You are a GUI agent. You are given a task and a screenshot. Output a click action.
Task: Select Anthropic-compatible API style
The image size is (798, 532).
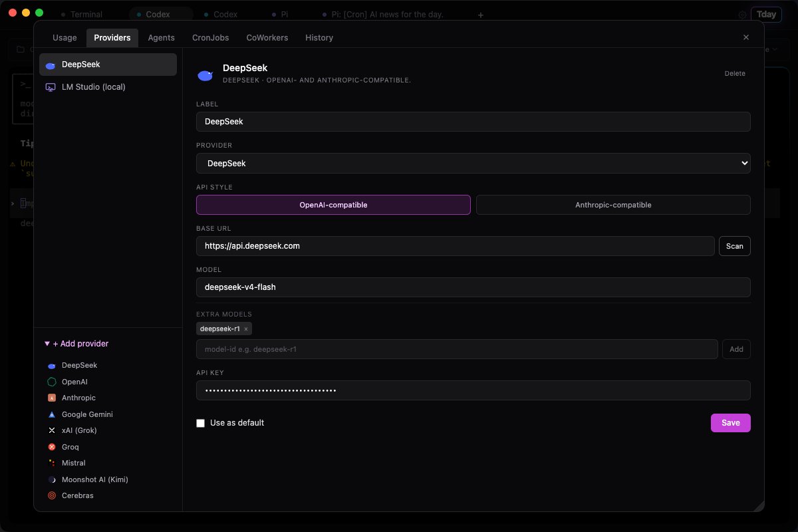pyautogui.click(x=613, y=205)
